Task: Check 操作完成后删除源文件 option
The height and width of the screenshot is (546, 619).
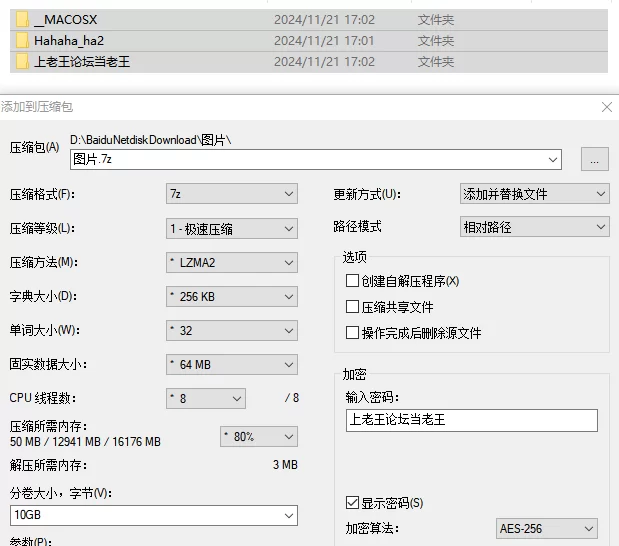Action: point(352,333)
